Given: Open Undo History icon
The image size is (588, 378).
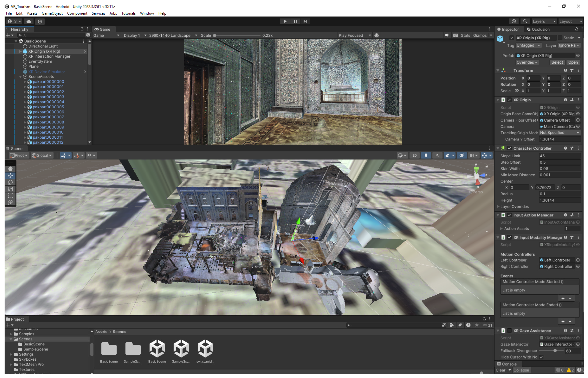Looking at the screenshot, I should pyautogui.click(x=514, y=21).
